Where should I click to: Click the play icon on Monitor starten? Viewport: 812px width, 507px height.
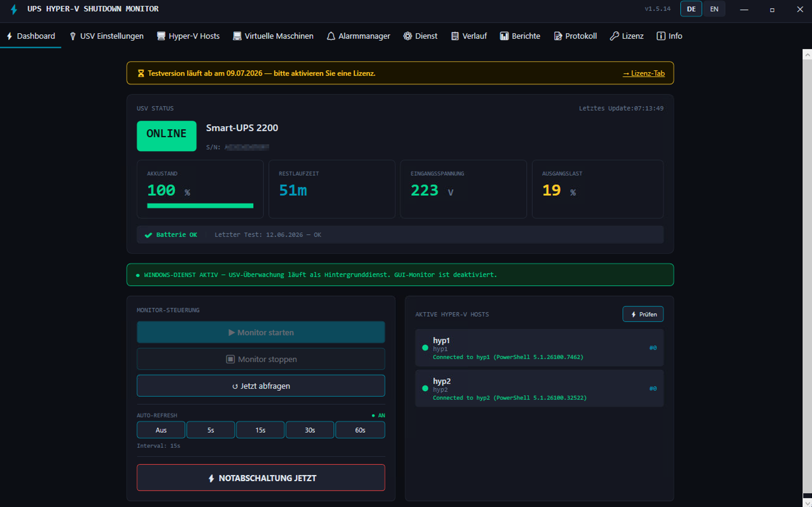point(231,332)
